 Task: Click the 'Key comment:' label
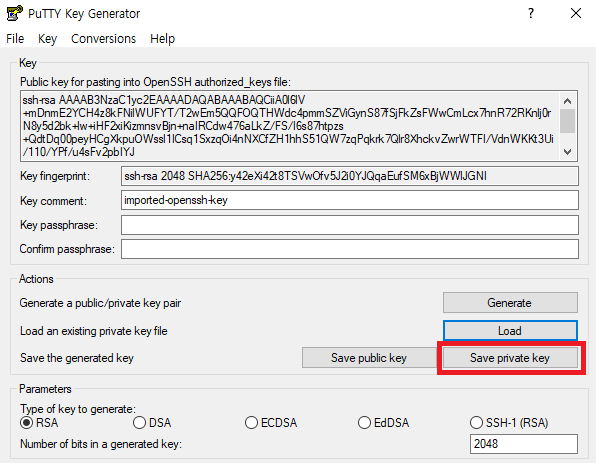point(53,200)
